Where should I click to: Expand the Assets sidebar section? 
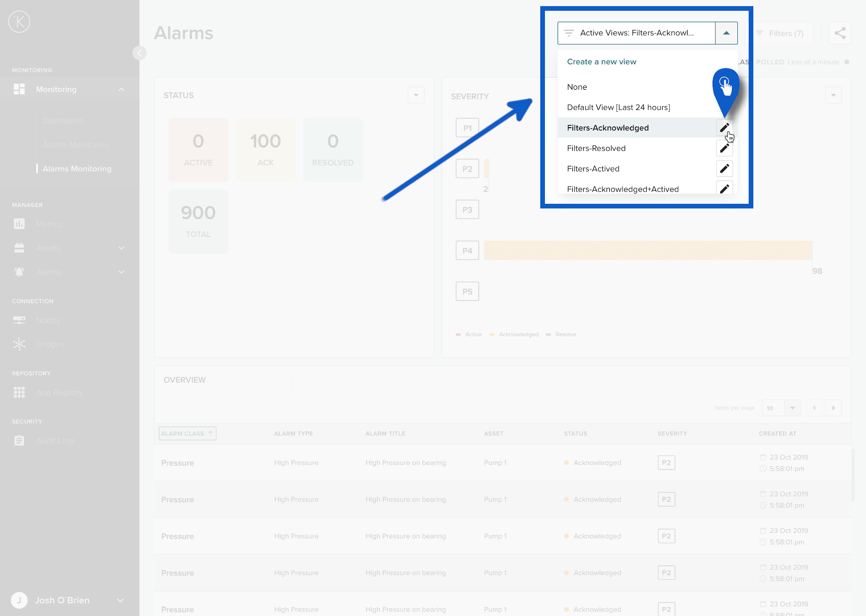[x=121, y=248]
